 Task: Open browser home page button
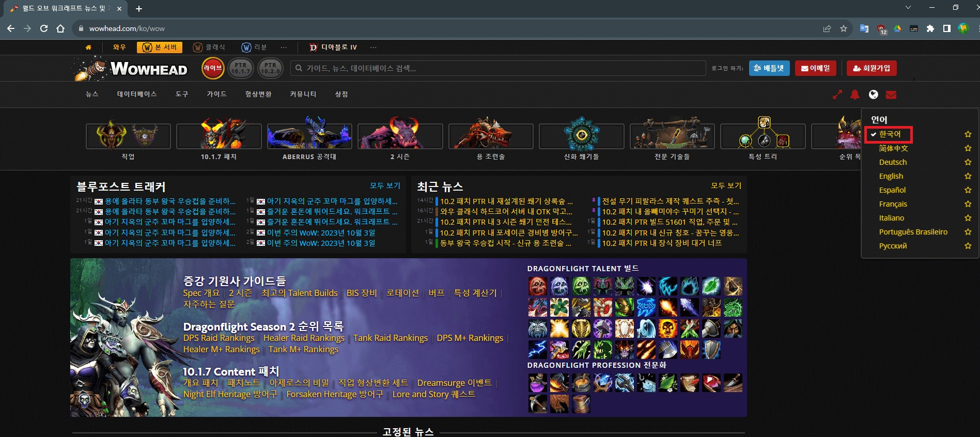(x=60, y=28)
